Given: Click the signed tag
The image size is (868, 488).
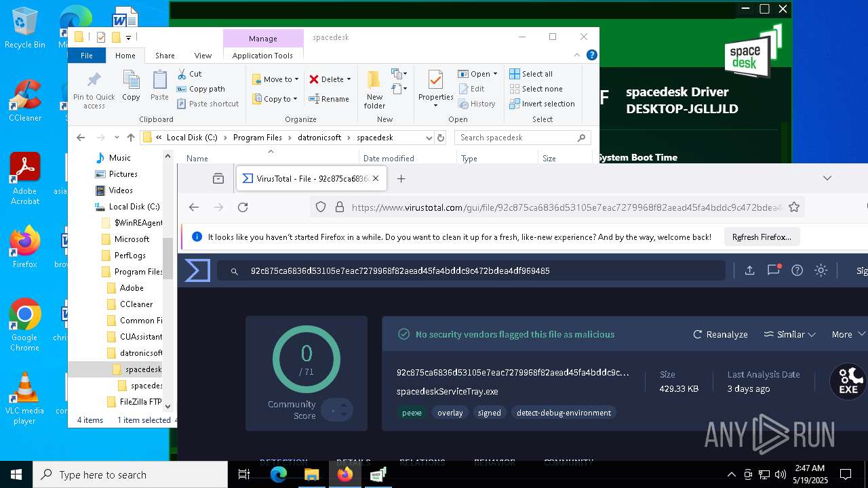Looking at the screenshot, I should tap(489, 413).
